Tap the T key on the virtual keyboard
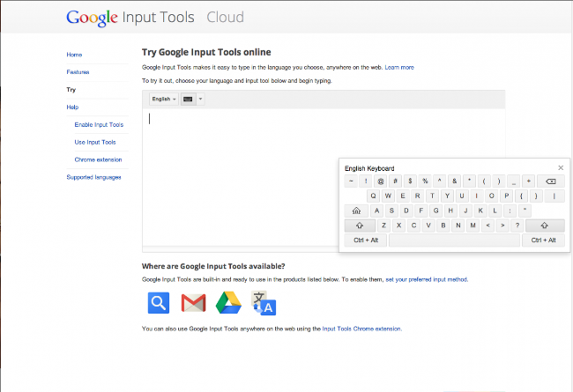Screen dimensions: 573x392 (432, 196)
